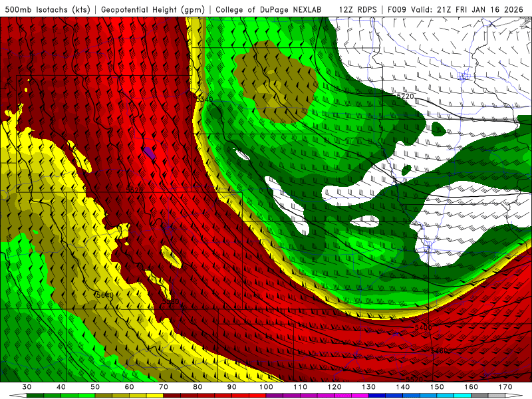Image resolution: width=532 pixels, height=399 pixels.
Task: Select the 5640 height contour label
Action: click(x=105, y=295)
